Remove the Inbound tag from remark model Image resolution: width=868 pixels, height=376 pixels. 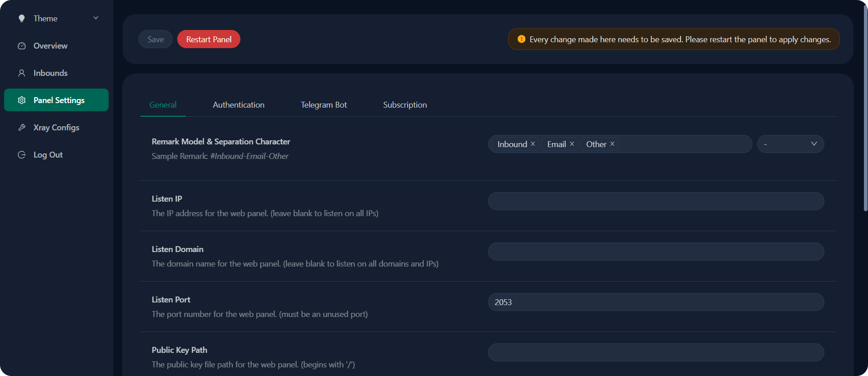[533, 144]
